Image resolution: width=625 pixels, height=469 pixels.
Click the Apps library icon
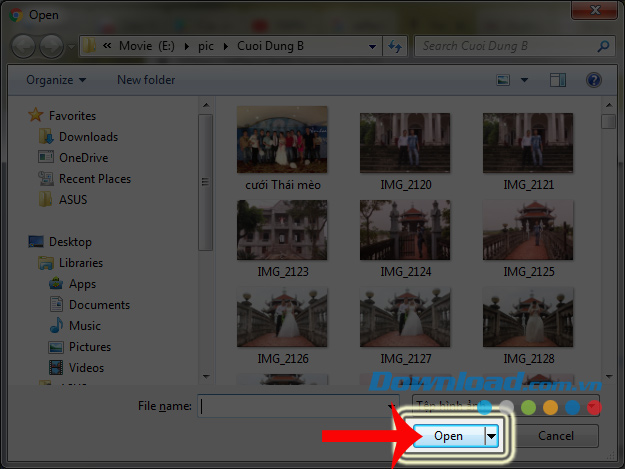click(x=56, y=283)
